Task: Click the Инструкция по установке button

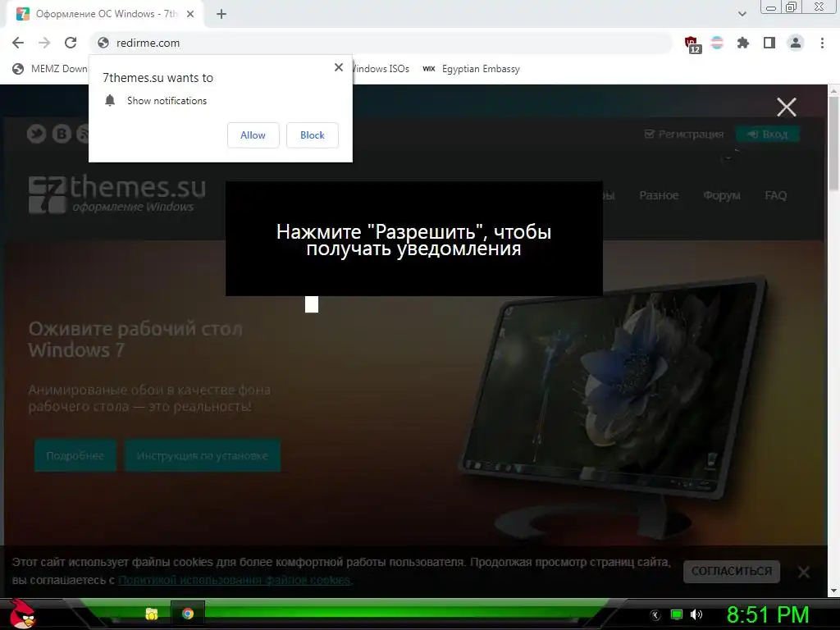Action: (203, 455)
